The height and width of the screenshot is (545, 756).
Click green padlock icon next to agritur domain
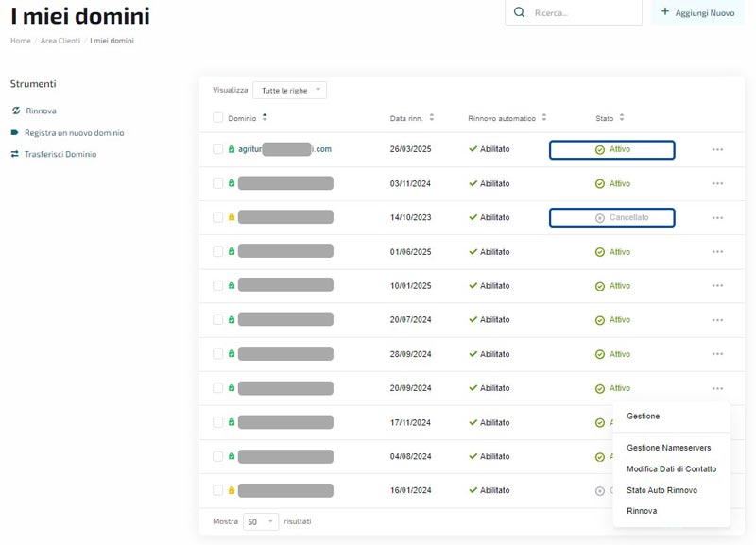(232, 149)
